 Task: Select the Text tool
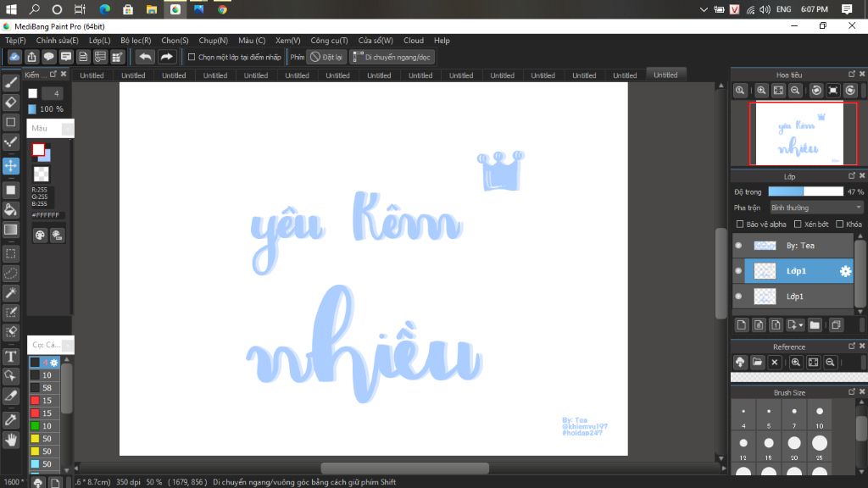(10, 357)
